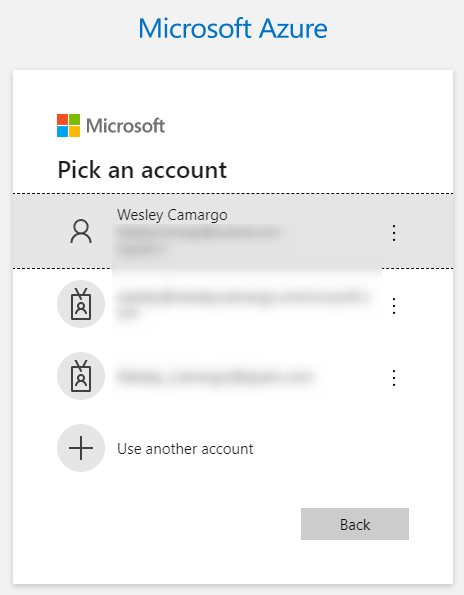Screen dimensions: 464x595
Task: Click the plus icon for another account
Action: [81, 448]
